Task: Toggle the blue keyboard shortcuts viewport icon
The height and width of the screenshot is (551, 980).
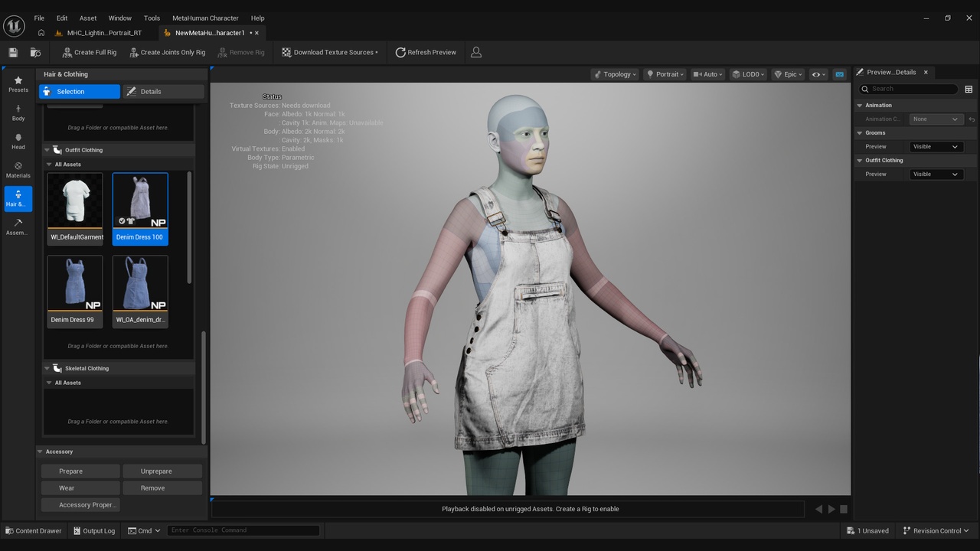Action: pyautogui.click(x=839, y=74)
